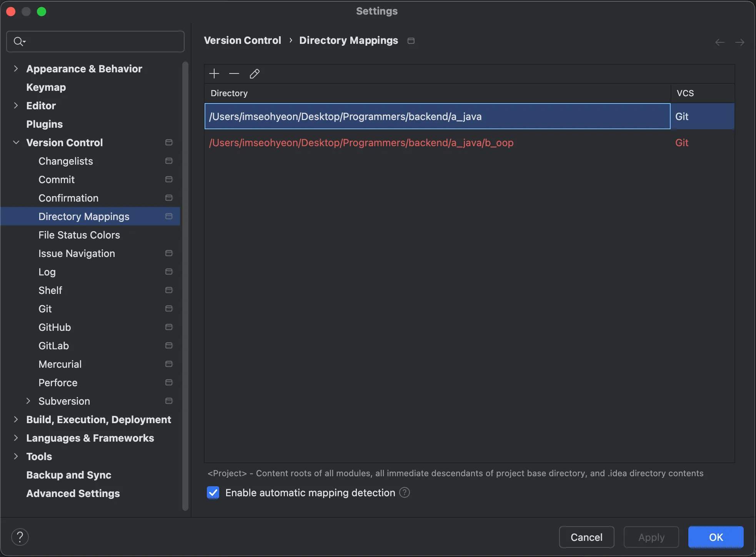Expand the Editor section
Viewport: 756px width, 557px height.
(x=16, y=105)
